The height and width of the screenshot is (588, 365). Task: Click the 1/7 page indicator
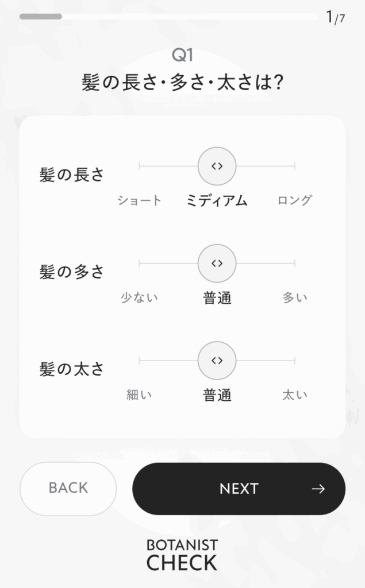[335, 18]
